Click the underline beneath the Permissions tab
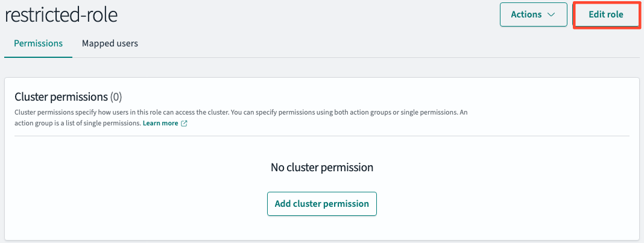Screen dimensions: 644x243 pos(38,57)
